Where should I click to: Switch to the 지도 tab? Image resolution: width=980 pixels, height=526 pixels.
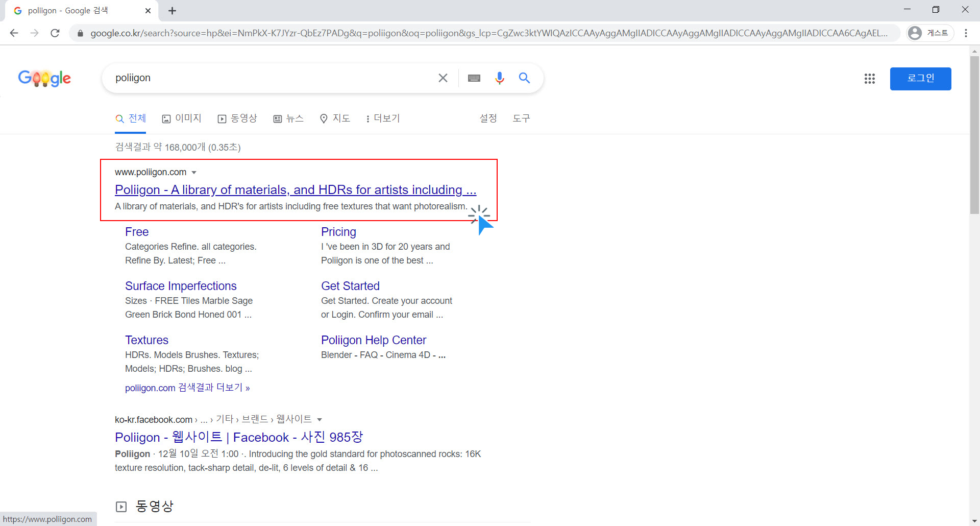tap(335, 118)
